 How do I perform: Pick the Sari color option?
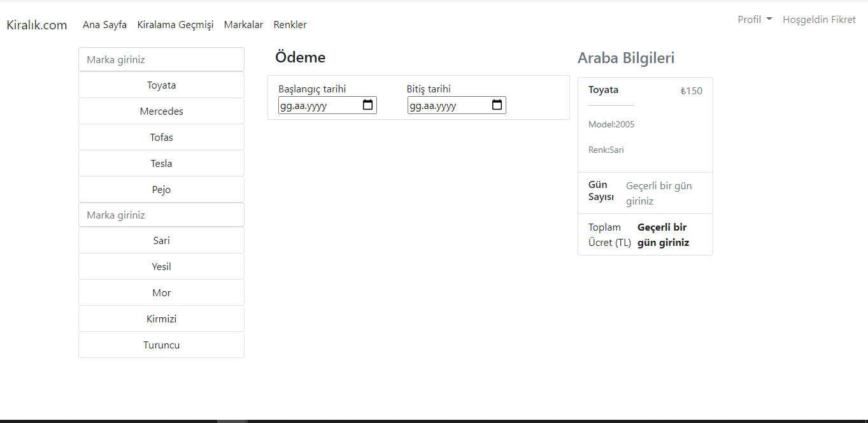(161, 240)
